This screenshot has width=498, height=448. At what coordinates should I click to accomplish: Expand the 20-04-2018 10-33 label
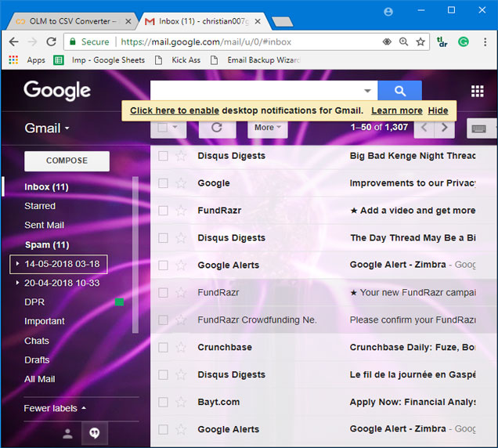point(17,283)
